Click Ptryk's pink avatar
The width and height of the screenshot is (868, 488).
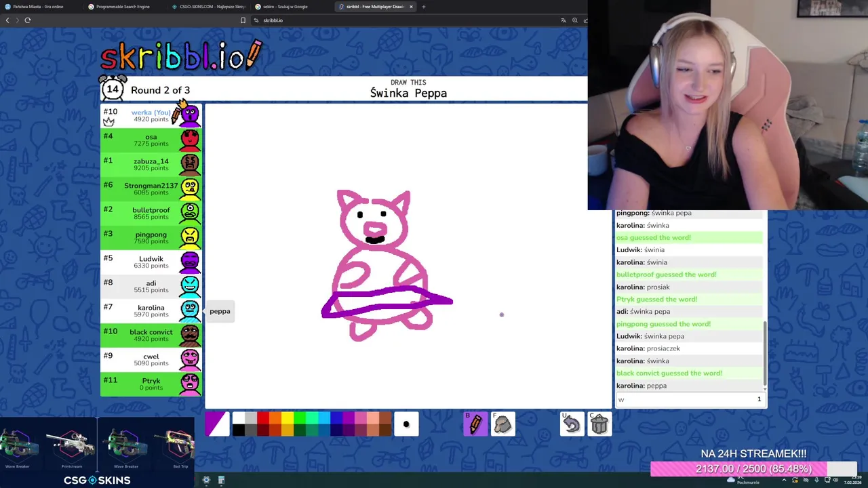190,384
